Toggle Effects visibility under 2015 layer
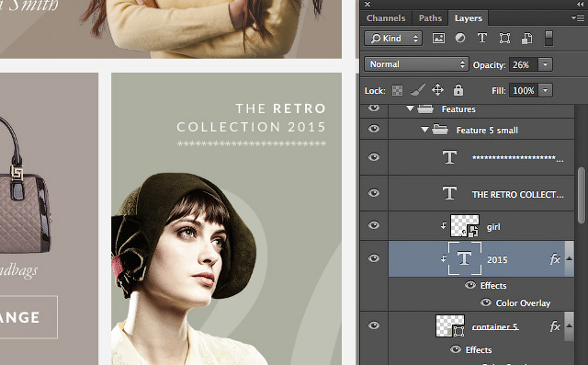Screen dimensions: 588x365 click(470, 285)
